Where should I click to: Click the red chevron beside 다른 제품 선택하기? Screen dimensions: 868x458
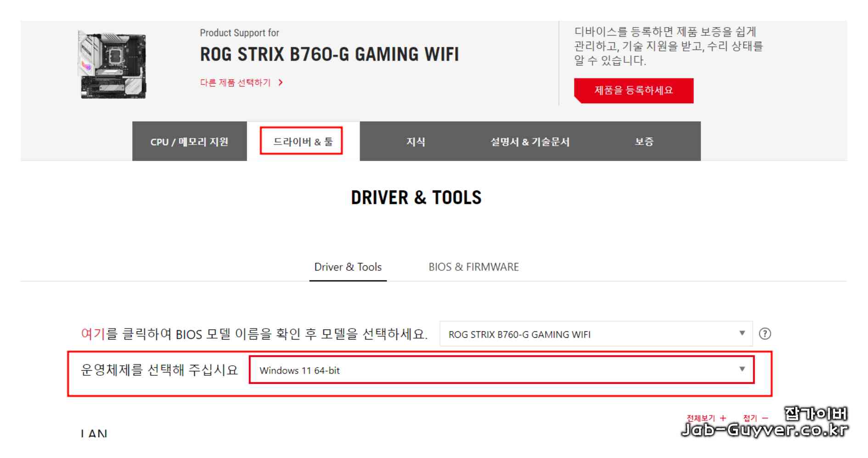point(281,83)
